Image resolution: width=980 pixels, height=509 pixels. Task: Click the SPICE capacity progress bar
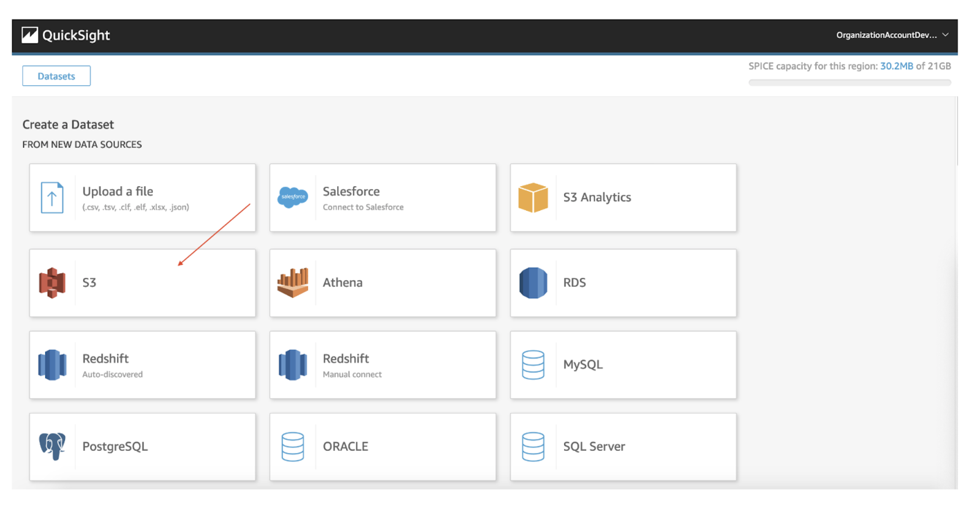pyautogui.click(x=850, y=83)
